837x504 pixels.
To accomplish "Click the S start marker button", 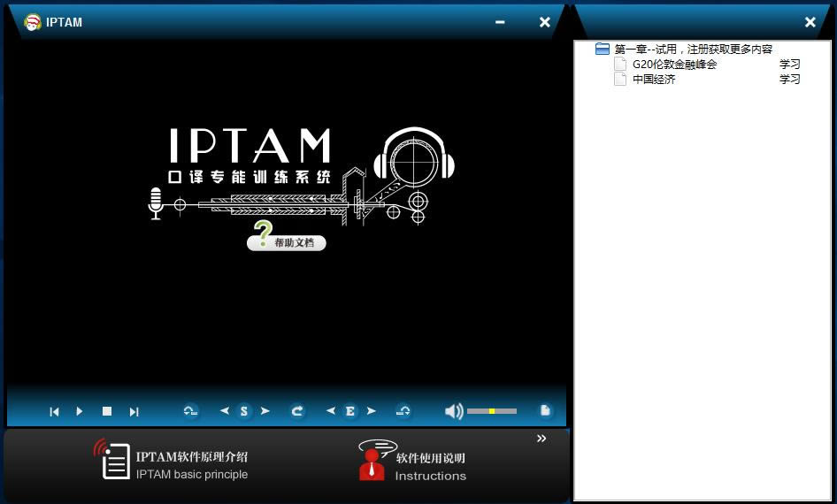I will 244,411.
